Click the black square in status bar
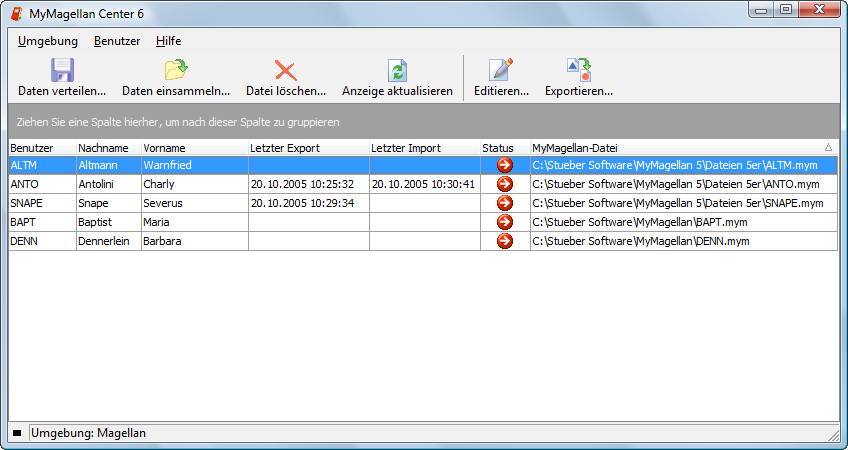Viewport: 848px width, 450px height. pyautogui.click(x=17, y=433)
